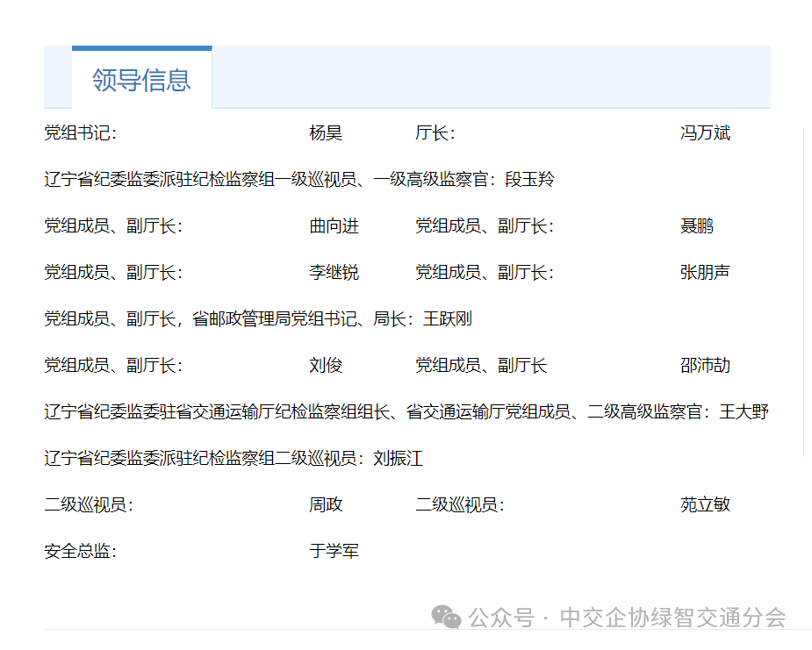The height and width of the screenshot is (650, 812).
Task: Click the vertical scrollbar at the right edge
Action: pyautogui.click(x=804, y=291)
